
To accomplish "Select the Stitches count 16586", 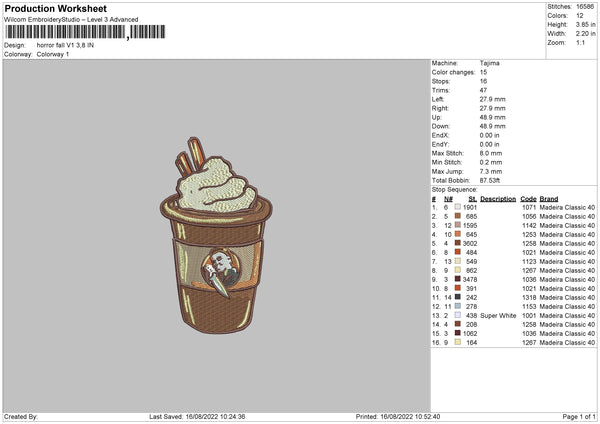I will pyautogui.click(x=585, y=7).
